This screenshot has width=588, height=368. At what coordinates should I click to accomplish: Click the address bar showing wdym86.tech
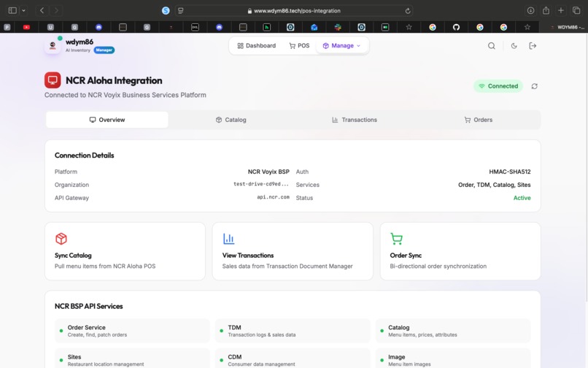tap(293, 10)
